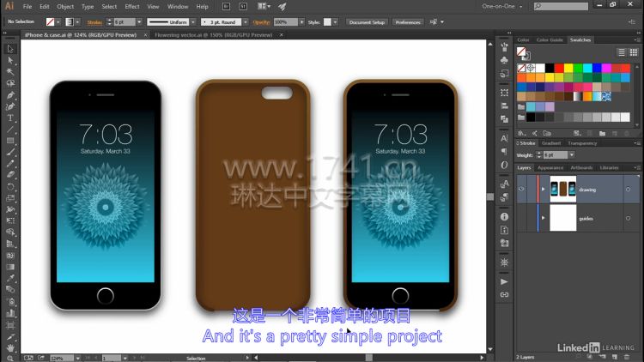Open Bridge from the Br icon
The image size is (644, 362).
pos(226,7)
